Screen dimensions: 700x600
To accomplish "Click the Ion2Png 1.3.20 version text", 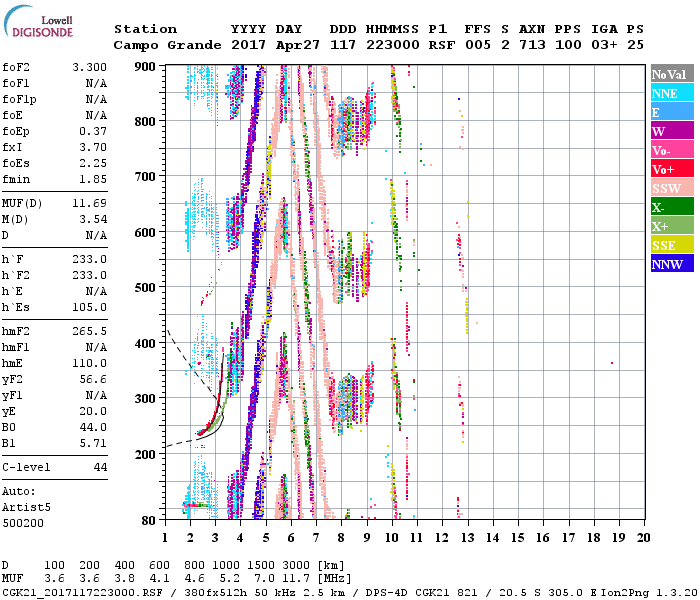I will tap(649, 592).
